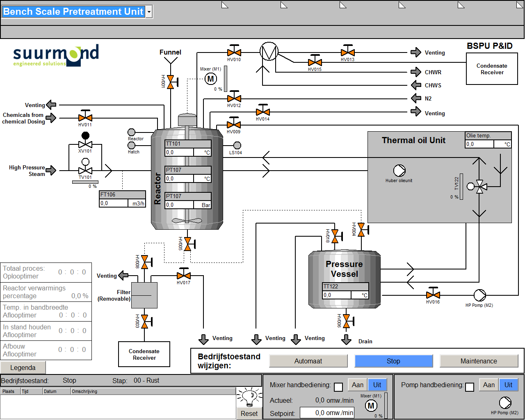Select valve HV017 symbol
The height and width of the screenshot is (420, 525).
(184, 275)
